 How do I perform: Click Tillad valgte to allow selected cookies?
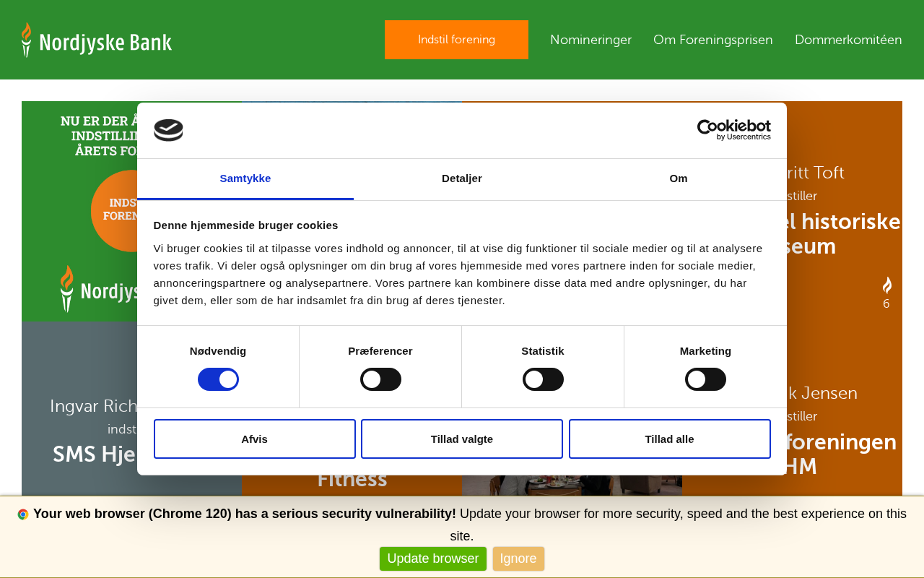pos(462,439)
